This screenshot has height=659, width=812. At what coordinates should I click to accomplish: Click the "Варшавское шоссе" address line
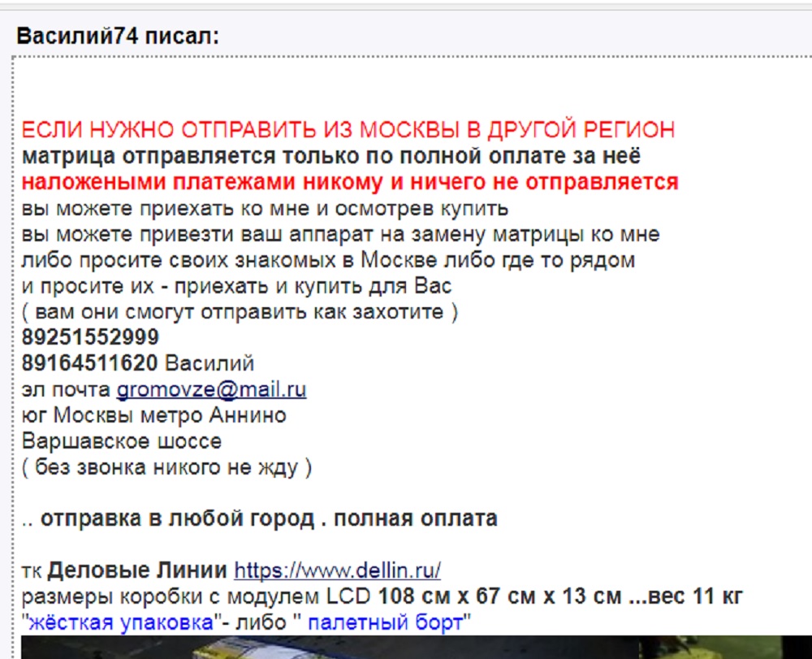[122, 441]
